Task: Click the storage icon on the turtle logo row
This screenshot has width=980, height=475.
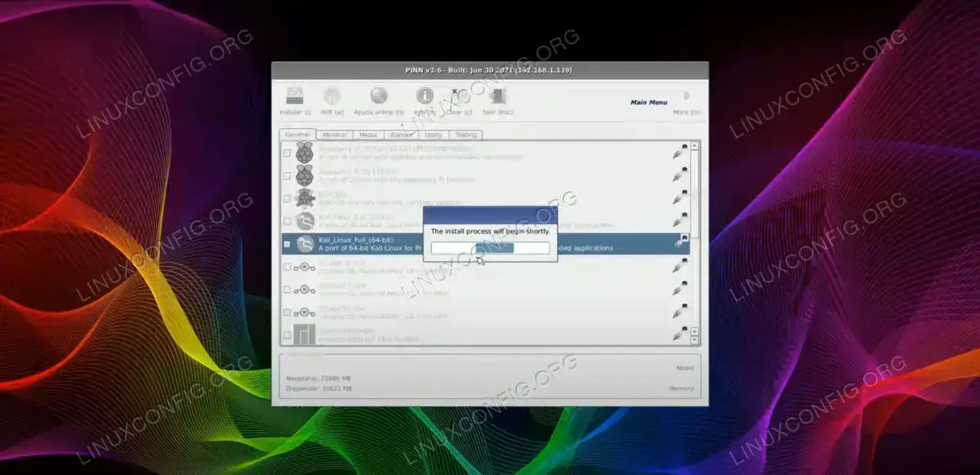Action: (679, 197)
